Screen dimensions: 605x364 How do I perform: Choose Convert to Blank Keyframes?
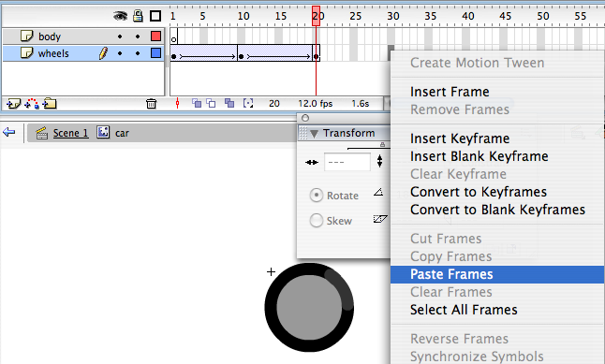click(x=497, y=210)
